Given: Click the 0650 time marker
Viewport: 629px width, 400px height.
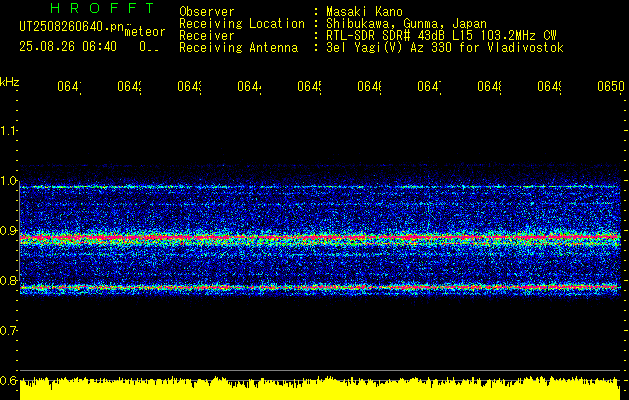Looking at the screenshot, I should pos(611,87).
